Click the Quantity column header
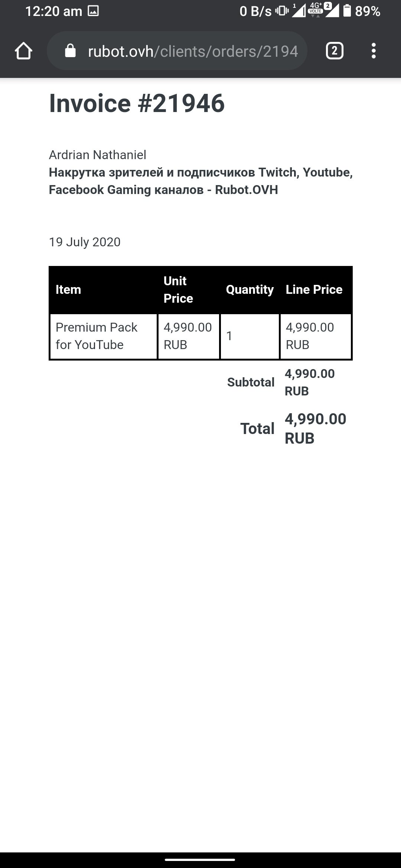401x868 pixels. point(250,289)
